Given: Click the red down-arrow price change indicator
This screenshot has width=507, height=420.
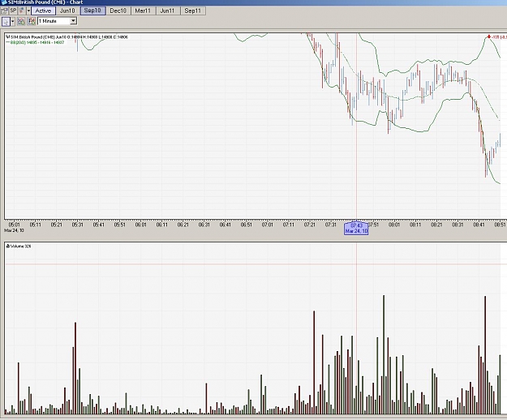Looking at the screenshot, I should point(489,36).
